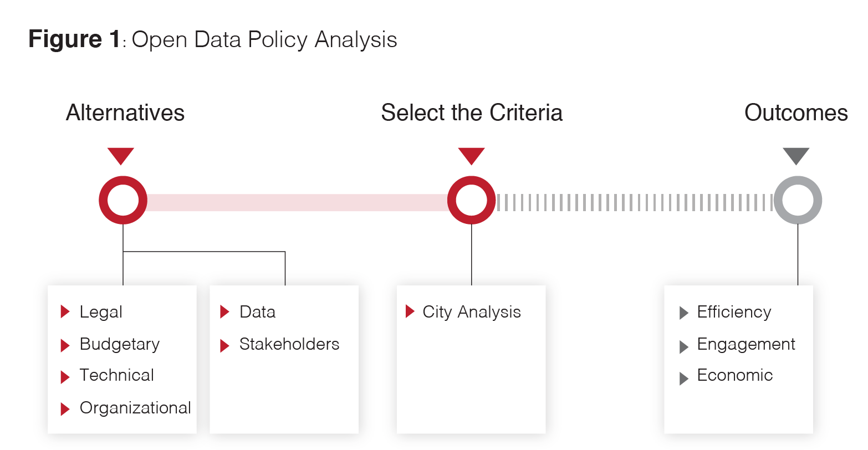Click the red triangle below Select the Criteria

point(472,156)
